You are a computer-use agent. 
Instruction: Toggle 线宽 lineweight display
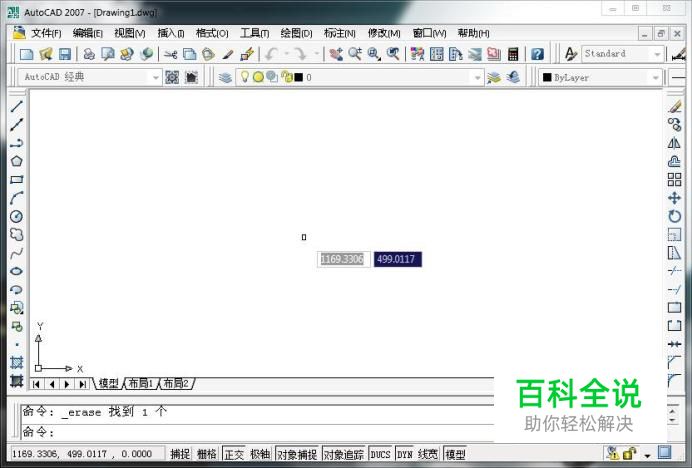click(428, 454)
